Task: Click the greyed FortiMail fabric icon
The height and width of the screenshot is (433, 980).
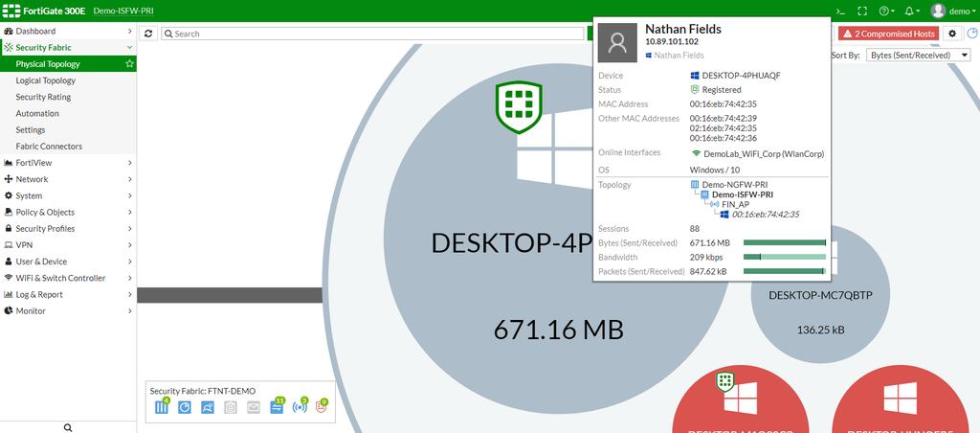Action: click(253, 407)
